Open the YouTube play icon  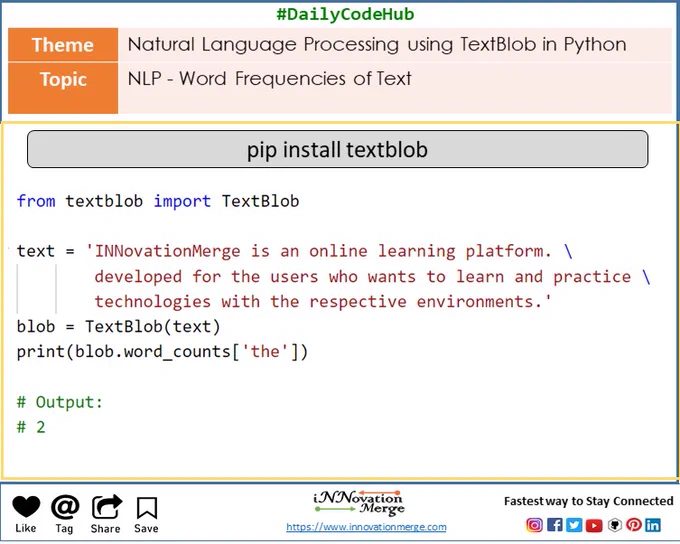click(594, 525)
